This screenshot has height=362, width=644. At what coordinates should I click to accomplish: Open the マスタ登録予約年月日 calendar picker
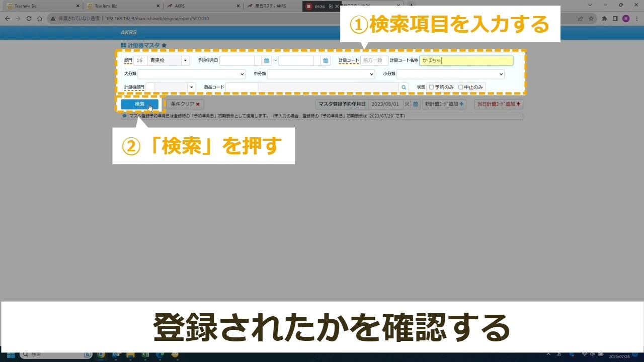pyautogui.click(x=416, y=104)
